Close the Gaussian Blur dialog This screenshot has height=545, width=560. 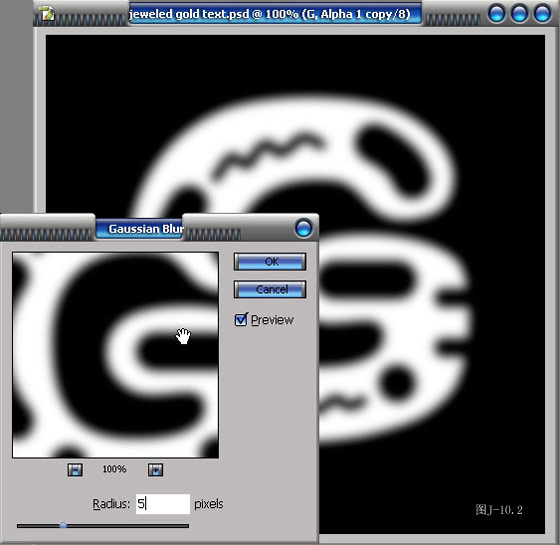pos(304,228)
